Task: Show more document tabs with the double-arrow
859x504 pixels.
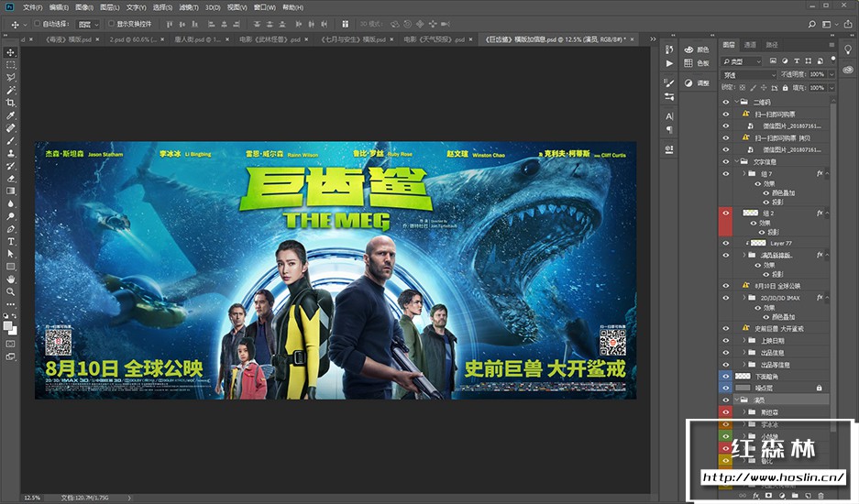Action: click(653, 38)
